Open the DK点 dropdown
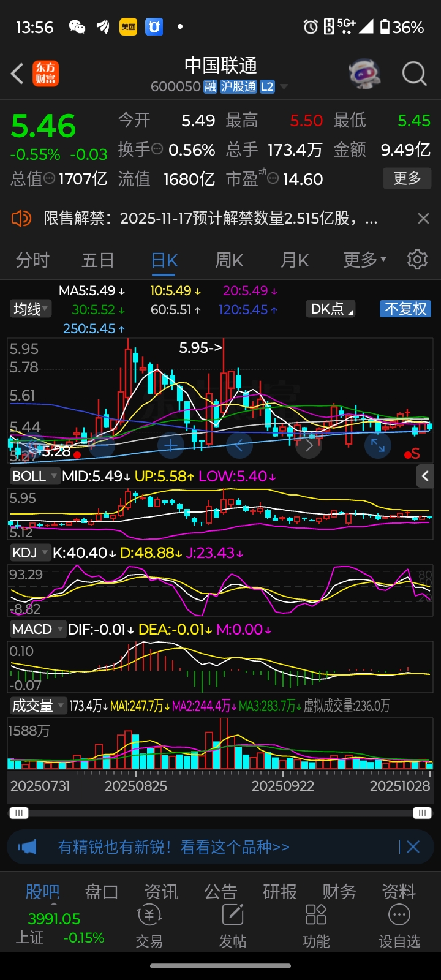The width and height of the screenshot is (441, 980). tap(331, 309)
